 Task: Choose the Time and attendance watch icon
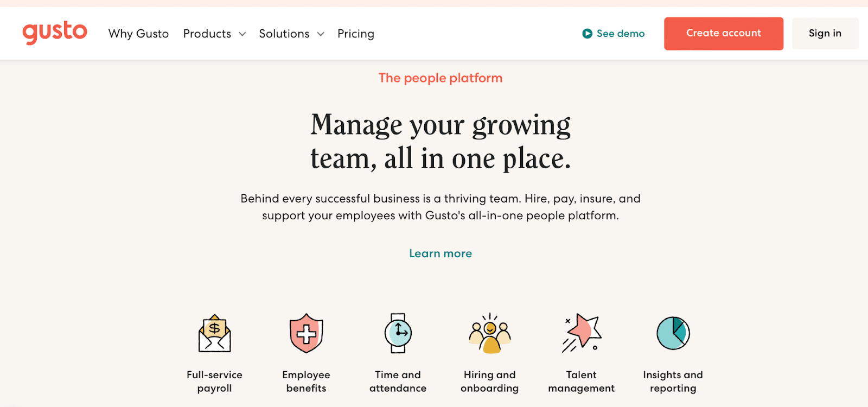point(398,333)
